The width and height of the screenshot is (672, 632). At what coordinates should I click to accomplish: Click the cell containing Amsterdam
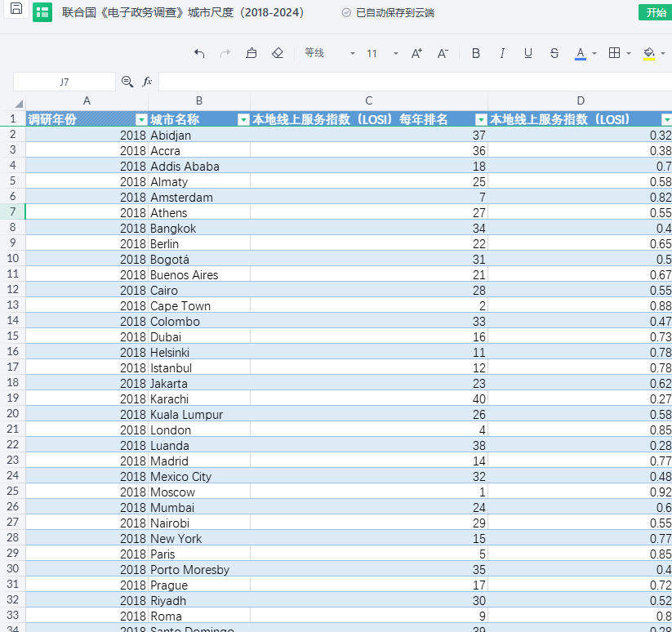pos(199,197)
